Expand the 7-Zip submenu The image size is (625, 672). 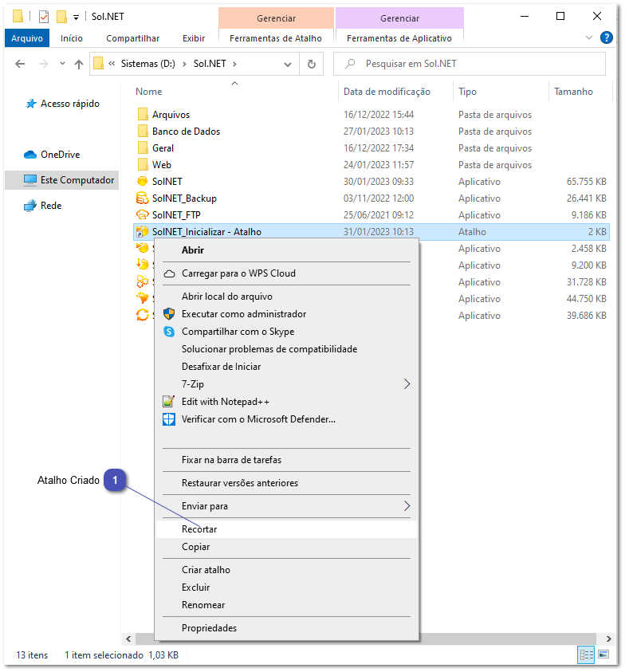[407, 384]
